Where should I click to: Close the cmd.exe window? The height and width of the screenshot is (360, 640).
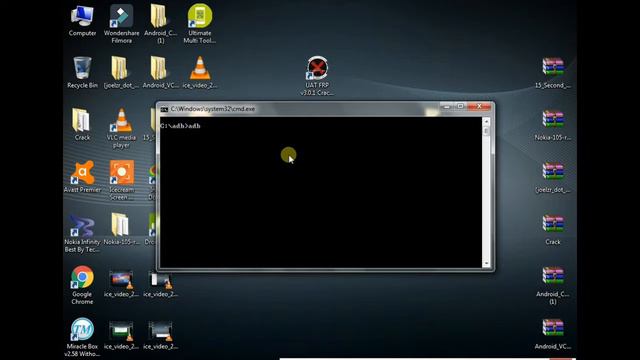[x=479, y=107]
